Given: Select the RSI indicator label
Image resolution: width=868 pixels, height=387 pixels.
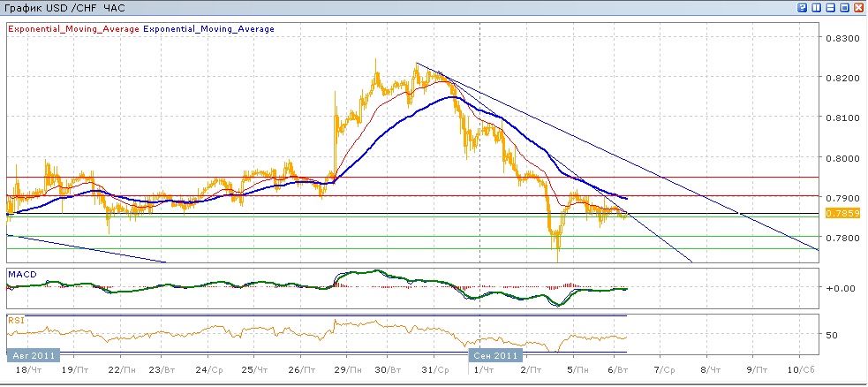Looking at the screenshot, I should click(15, 319).
